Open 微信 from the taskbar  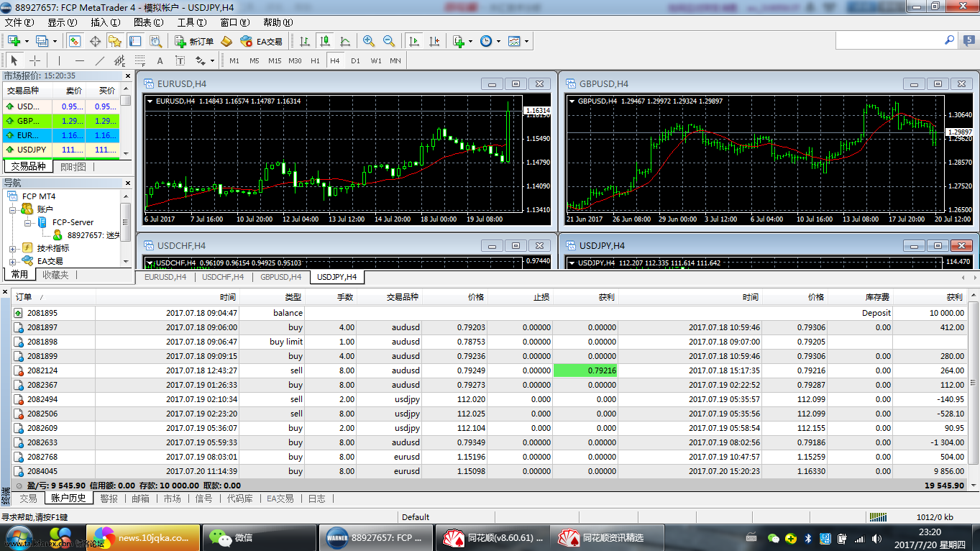click(259, 537)
